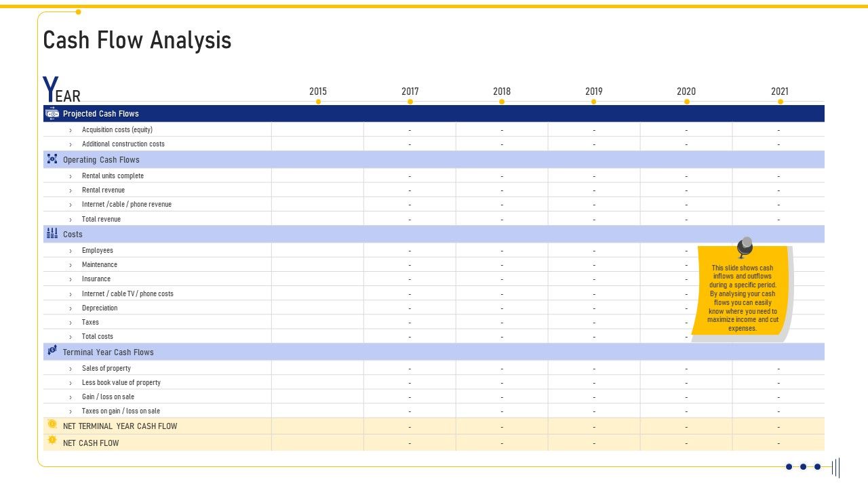Click the chevron beside Employees

(x=71, y=250)
